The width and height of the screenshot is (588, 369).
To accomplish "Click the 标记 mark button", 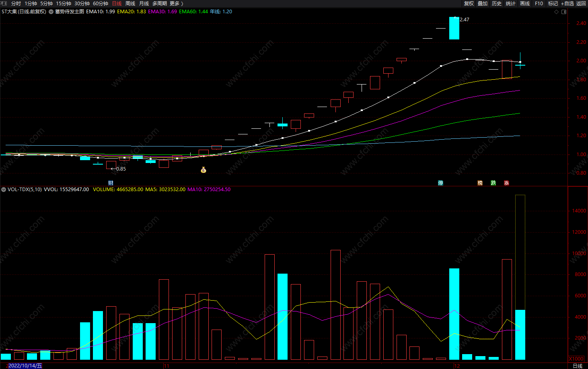I will 553,4.
